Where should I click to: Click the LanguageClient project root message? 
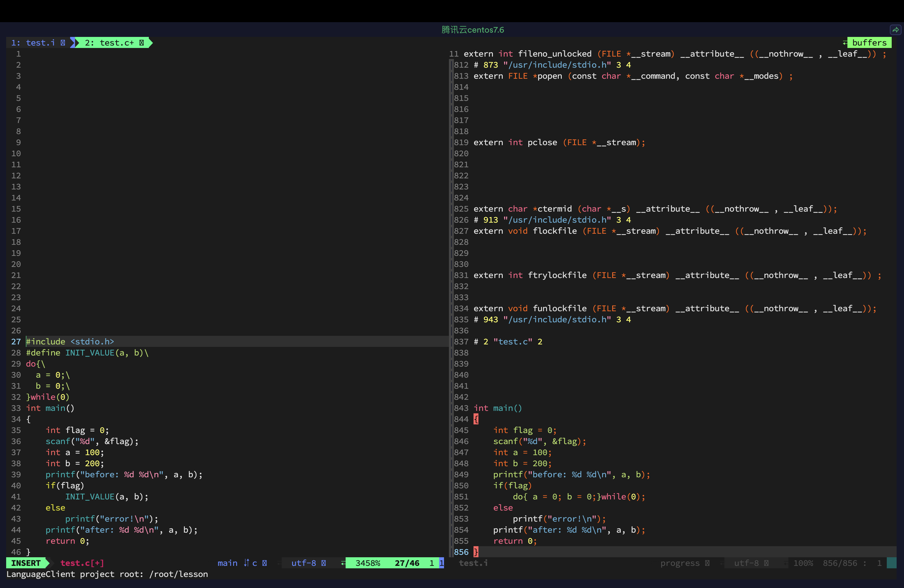(107, 574)
